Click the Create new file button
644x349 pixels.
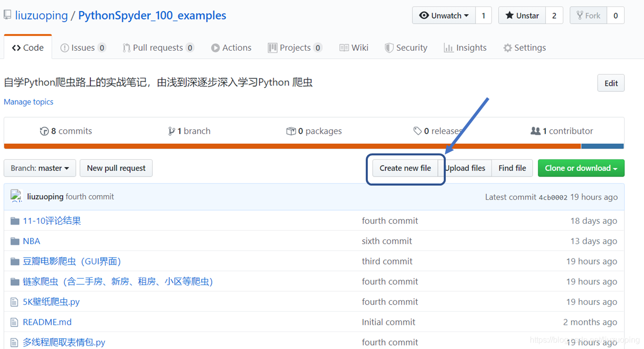(x=405, y=168)
